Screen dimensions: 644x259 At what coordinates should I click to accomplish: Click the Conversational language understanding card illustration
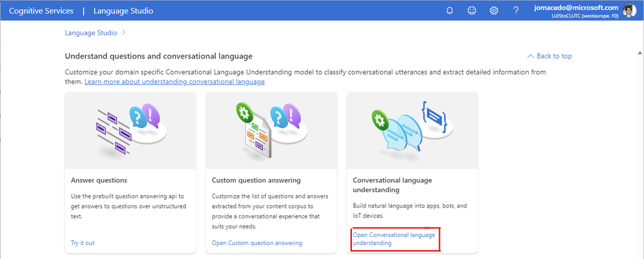pos(412,131)
